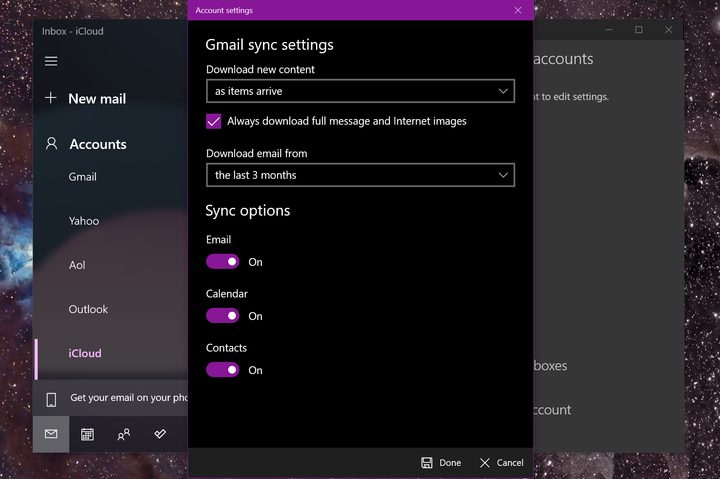This screenshot has height=479, width=720.
Task: Maximize the Mail window
Action: tap(638, 30)
